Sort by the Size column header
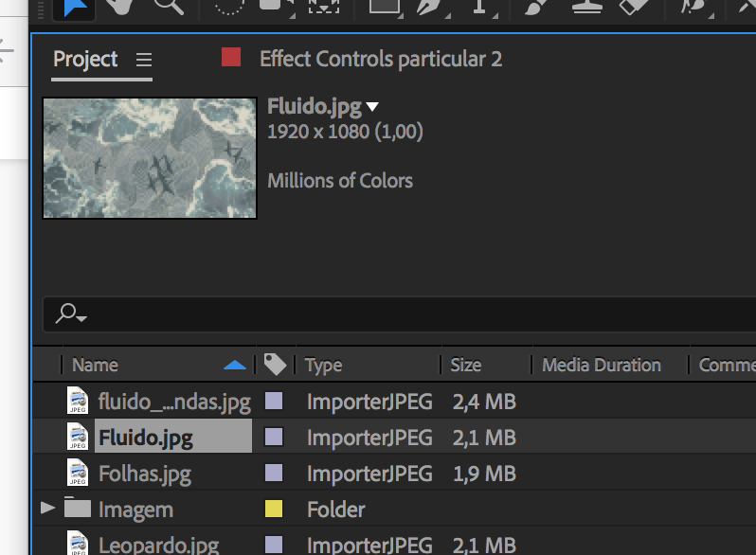 [x=466, y=365]
